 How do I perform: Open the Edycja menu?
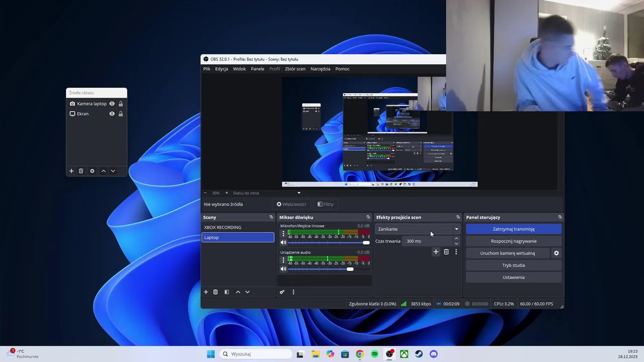(221, 69)
